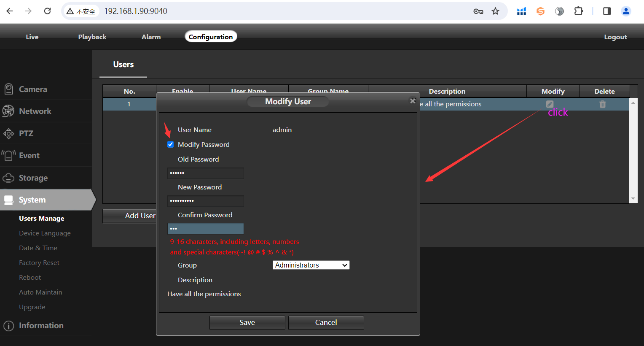The width and height of the screenshot is (644, 346).
Task: Click the edit icon in Modify column
Action: pos(550,104)
